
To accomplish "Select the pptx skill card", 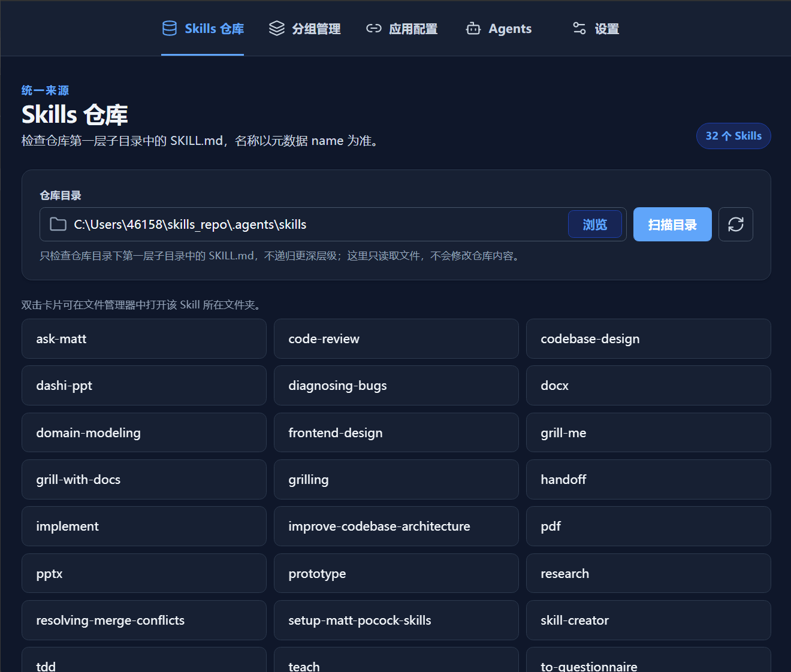I will coord(144,573).
